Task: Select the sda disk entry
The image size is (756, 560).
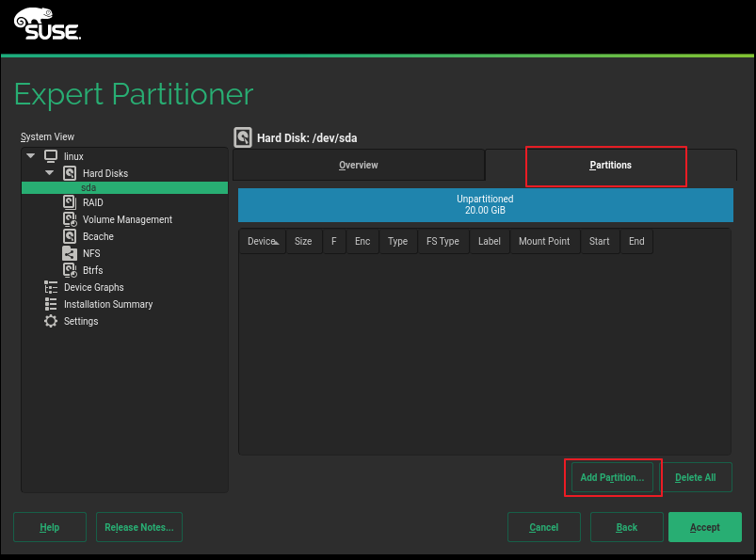Action: 124,187
